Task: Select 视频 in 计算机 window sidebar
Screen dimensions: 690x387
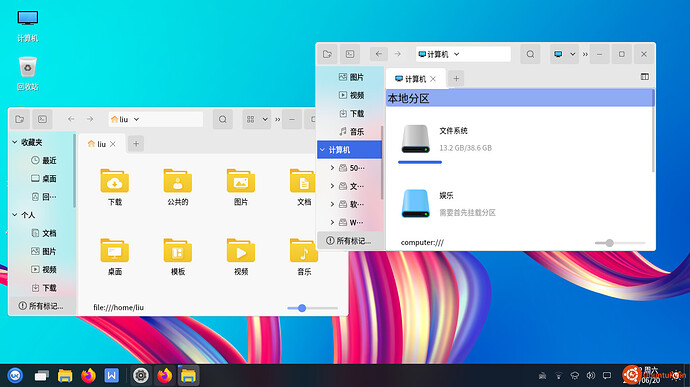Action: click(351, 95)
